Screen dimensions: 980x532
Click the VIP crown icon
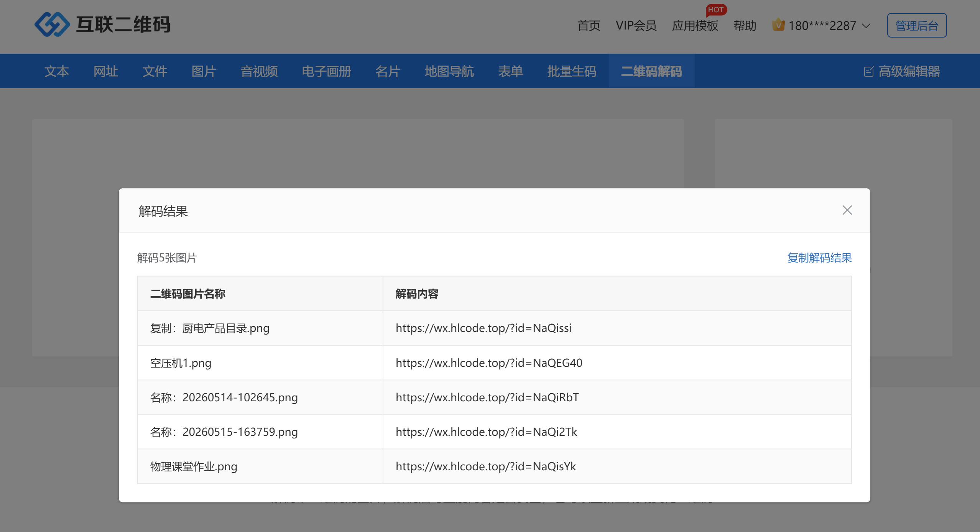pos(778,25)
